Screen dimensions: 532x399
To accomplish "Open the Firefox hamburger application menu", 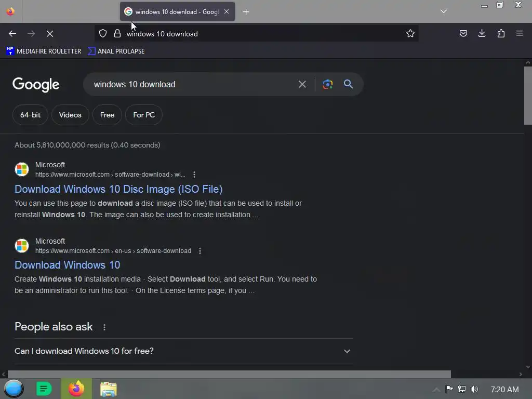I will tap(520, 33).
